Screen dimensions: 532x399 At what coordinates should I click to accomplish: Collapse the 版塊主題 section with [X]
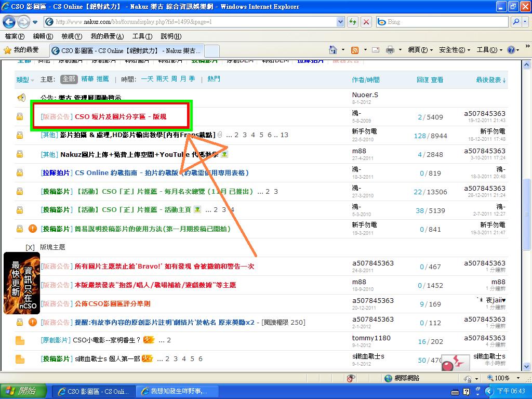coord(30,247)
